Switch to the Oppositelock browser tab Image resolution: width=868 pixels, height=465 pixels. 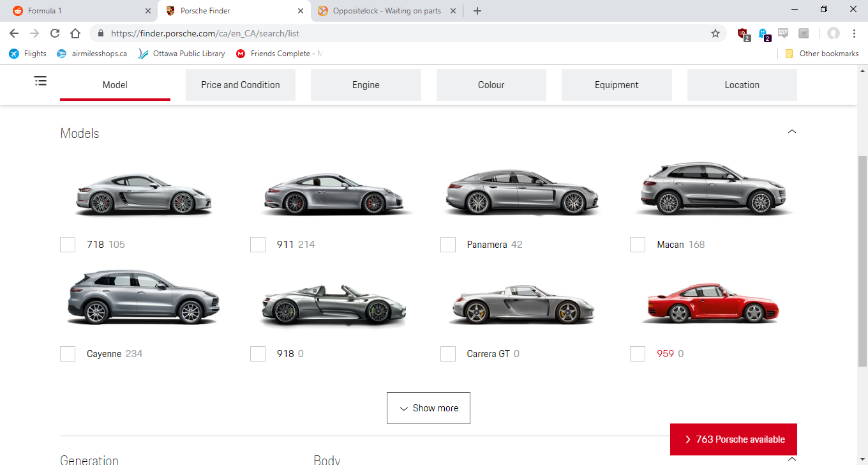tap(386, 11)
